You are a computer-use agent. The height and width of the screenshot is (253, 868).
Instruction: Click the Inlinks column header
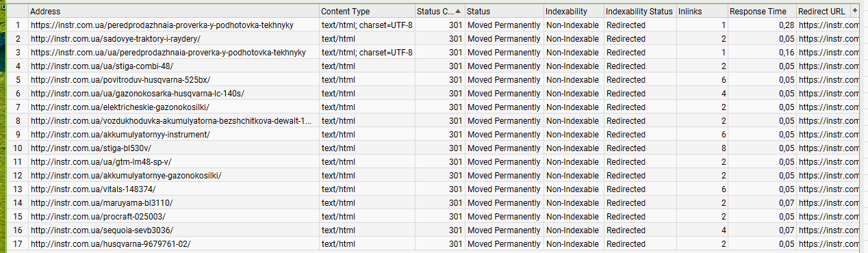point(701,12)
